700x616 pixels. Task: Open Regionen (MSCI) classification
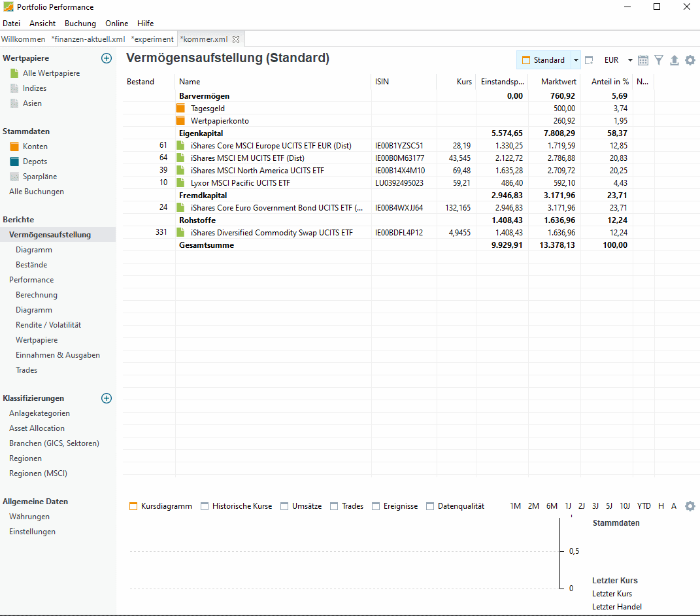(38, 473)
